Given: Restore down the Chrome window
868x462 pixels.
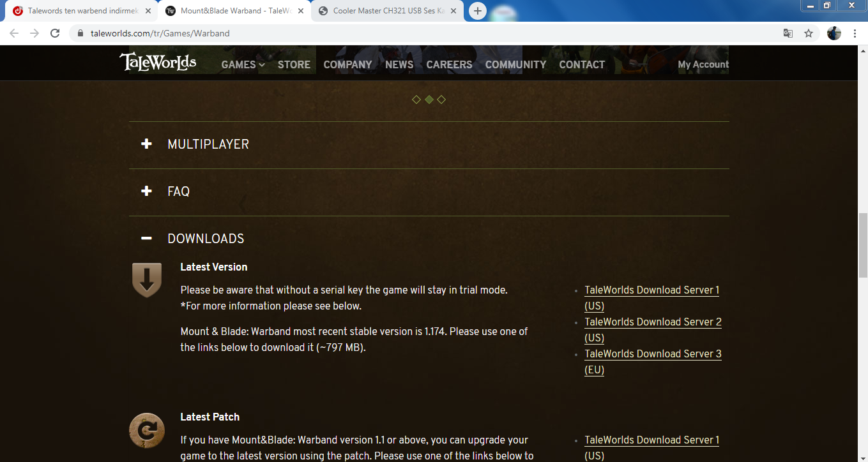Looking at the screenshot, I should (x=826, y=5).
